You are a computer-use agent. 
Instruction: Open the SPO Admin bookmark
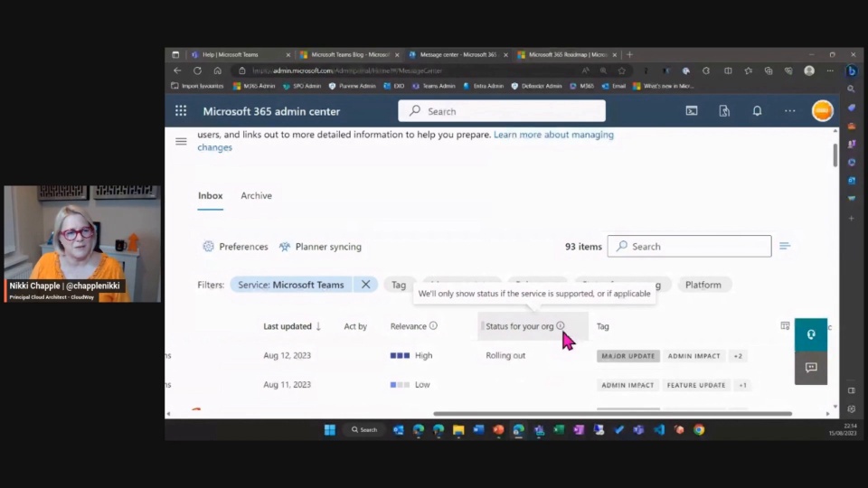[x=302, y=86]
